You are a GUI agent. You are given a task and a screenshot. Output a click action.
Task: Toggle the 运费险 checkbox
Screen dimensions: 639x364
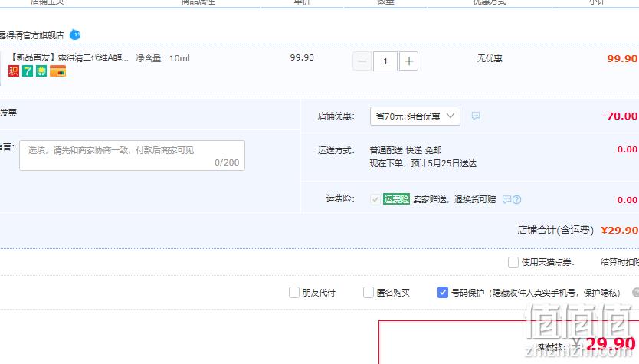[375, 199]
